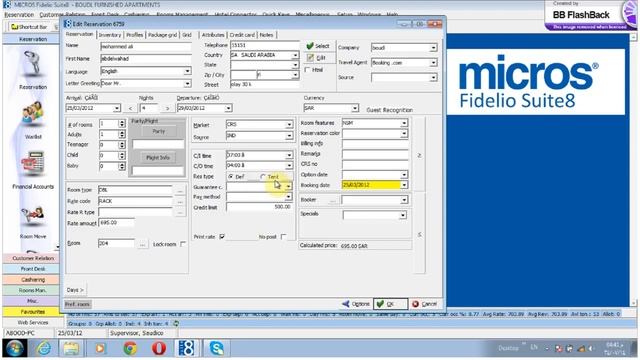The width and height of the screenshot is (640, 360).
Task: Click the Room number ellipsis button
Action: [142, 244]
